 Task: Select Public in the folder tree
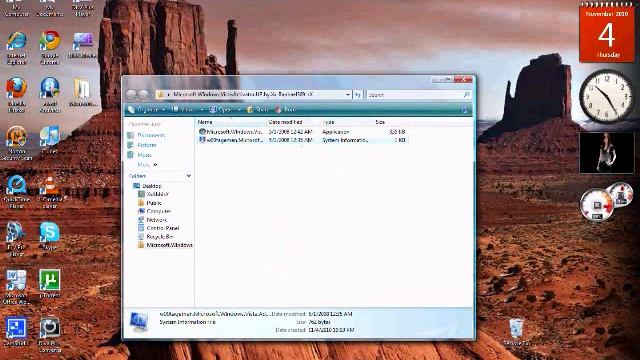(154, 203)
